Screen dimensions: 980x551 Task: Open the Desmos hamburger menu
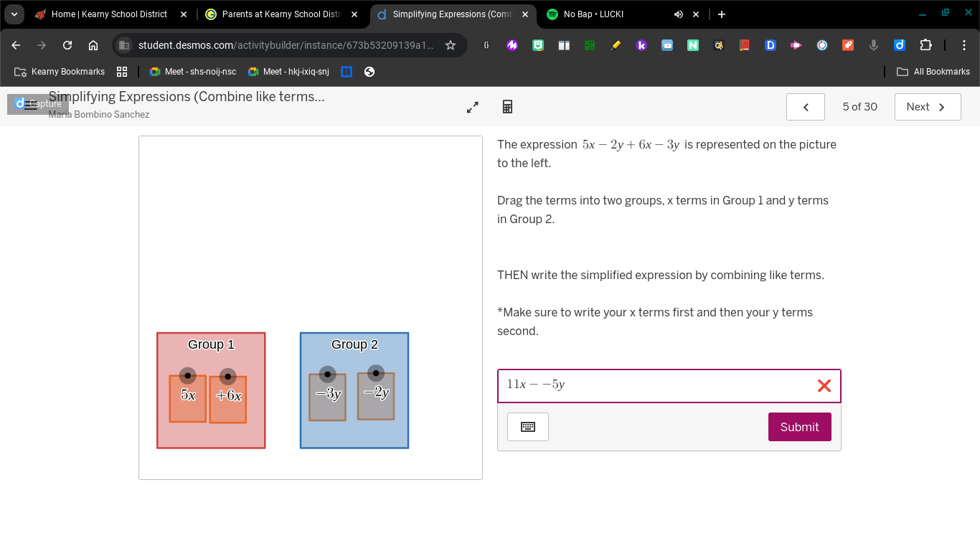point(30,105)
